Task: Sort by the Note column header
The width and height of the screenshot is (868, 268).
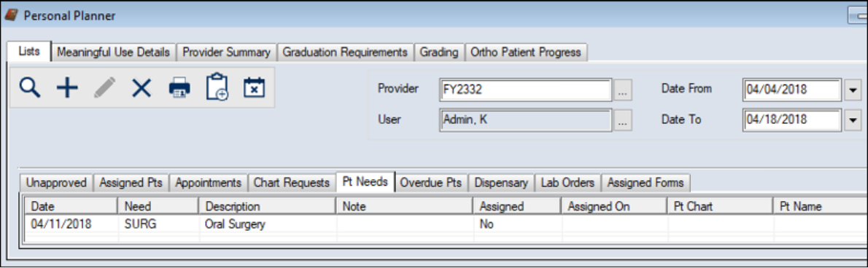Action: click(x=404, y=207)
